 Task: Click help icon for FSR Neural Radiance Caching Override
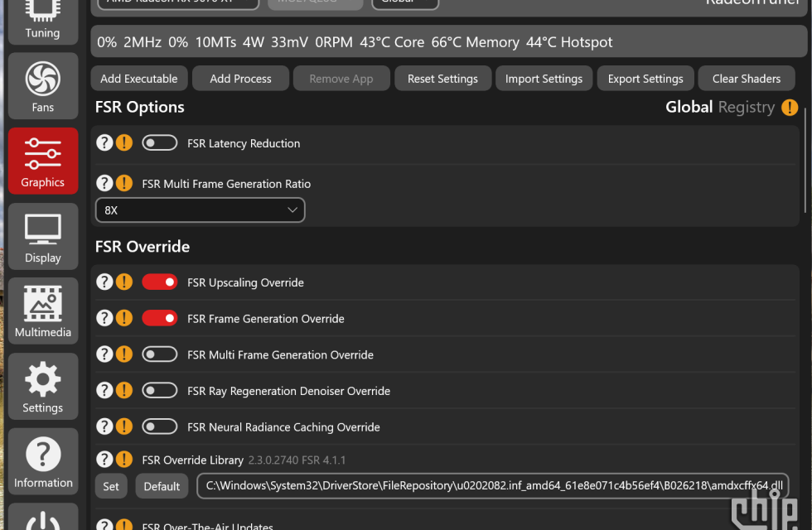click(x=104, y=426)
